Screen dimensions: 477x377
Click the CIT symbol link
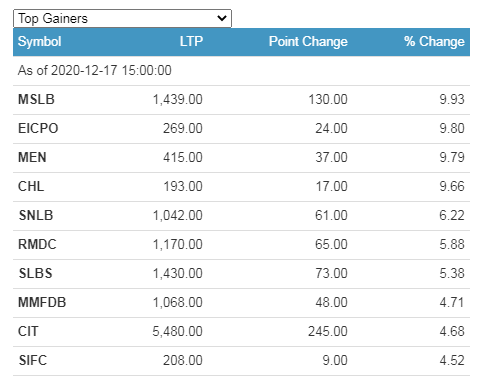click(28, 331)
